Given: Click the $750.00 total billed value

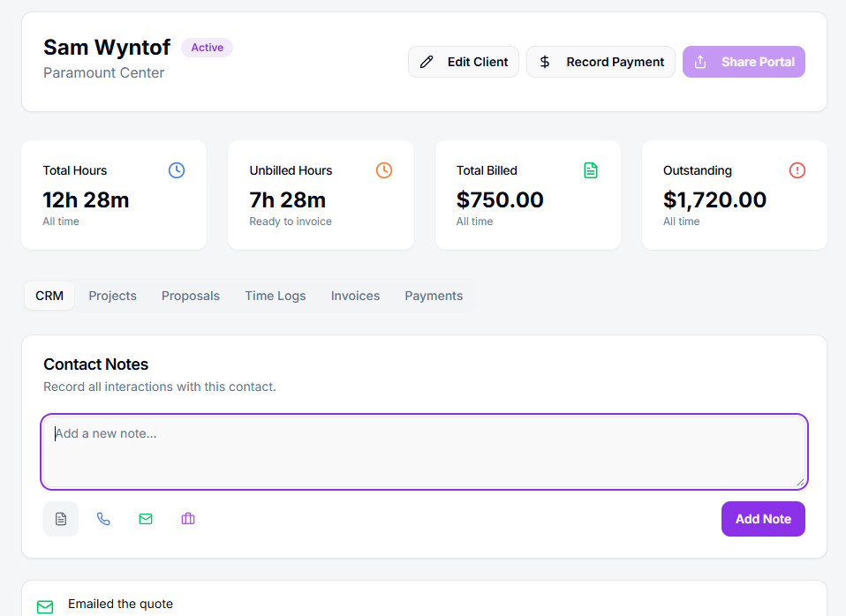Looking at the screenshot, I should [x=500, y=200].
